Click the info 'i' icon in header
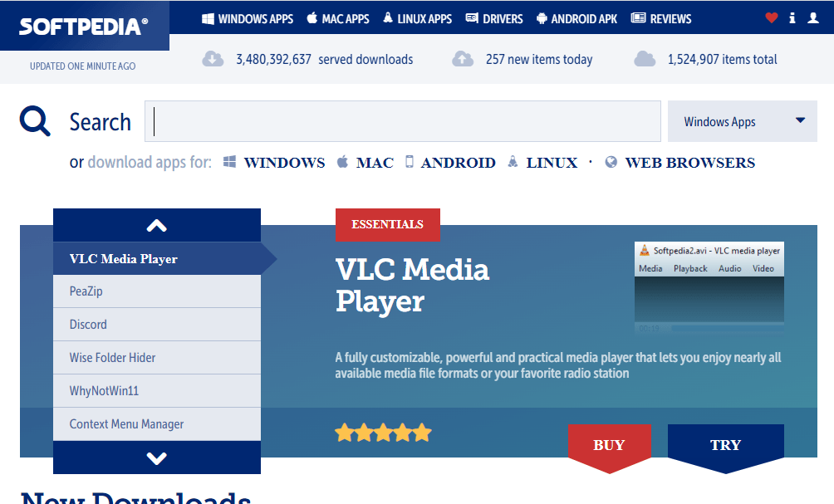Screen dimensions: 834x504 tap(792, 18)
